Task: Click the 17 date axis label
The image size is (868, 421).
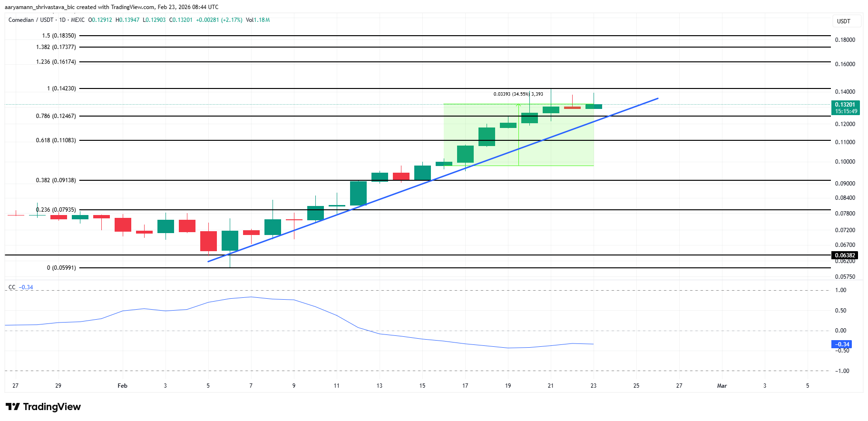Action: click(x=465, y=386)
